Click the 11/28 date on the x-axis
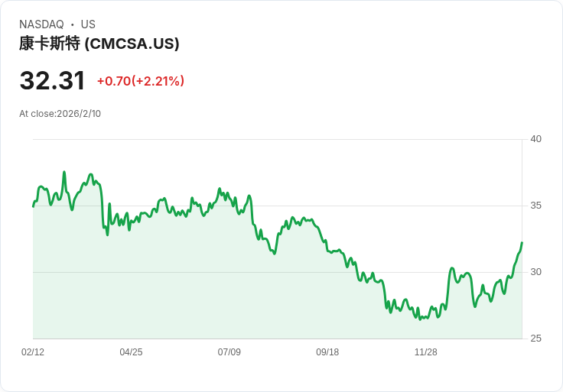The width and height of the screenshot is (563, 392). (x=426, y=352)
